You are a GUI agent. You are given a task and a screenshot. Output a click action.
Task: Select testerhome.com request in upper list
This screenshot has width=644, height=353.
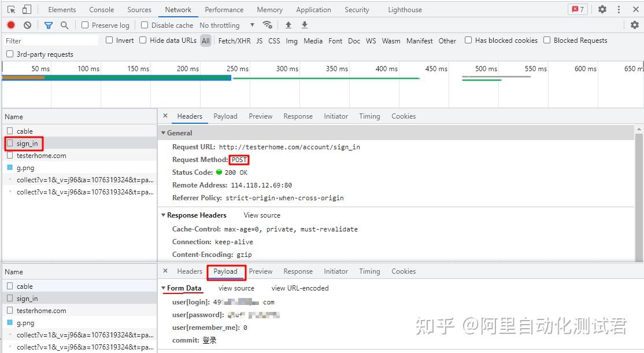(x=80, y=156)
